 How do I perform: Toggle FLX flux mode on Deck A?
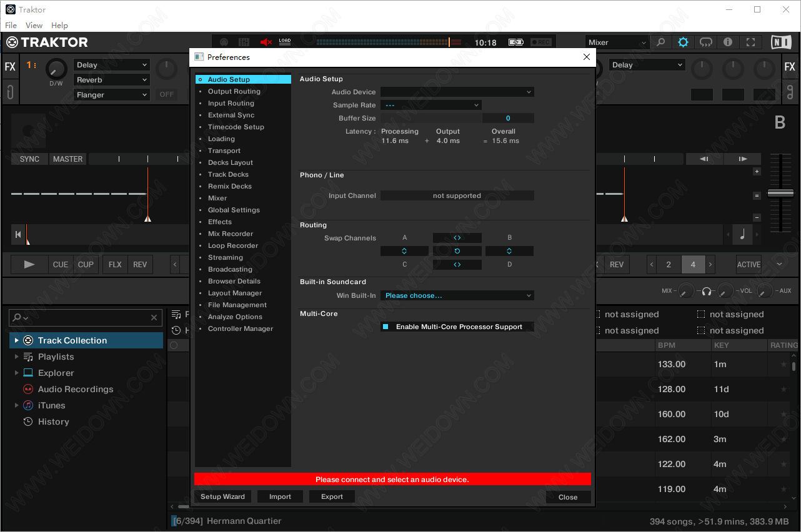pyautogui.click(x=115, y=265)
